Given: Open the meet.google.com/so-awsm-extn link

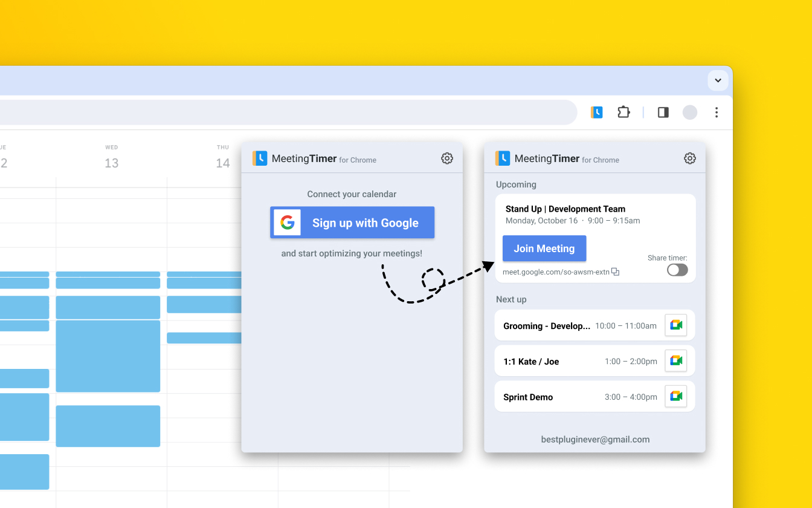Looking at the screenshot, I should coord(555,272).
